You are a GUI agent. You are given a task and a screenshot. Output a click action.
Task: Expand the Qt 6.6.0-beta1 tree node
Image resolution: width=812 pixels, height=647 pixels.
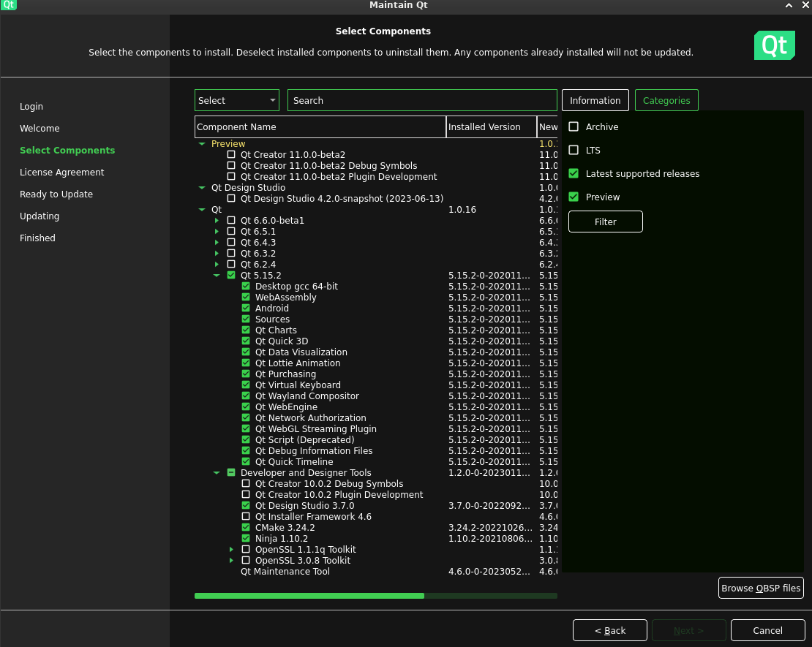217,221
